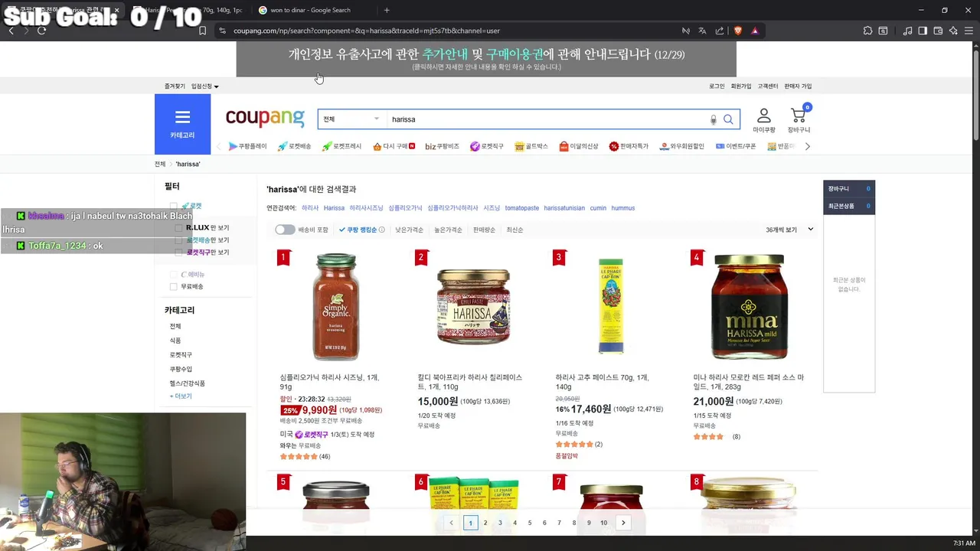The image size is (980, 551).
Task: Open the 전체 search category dropdown
Action: [351, 119]
